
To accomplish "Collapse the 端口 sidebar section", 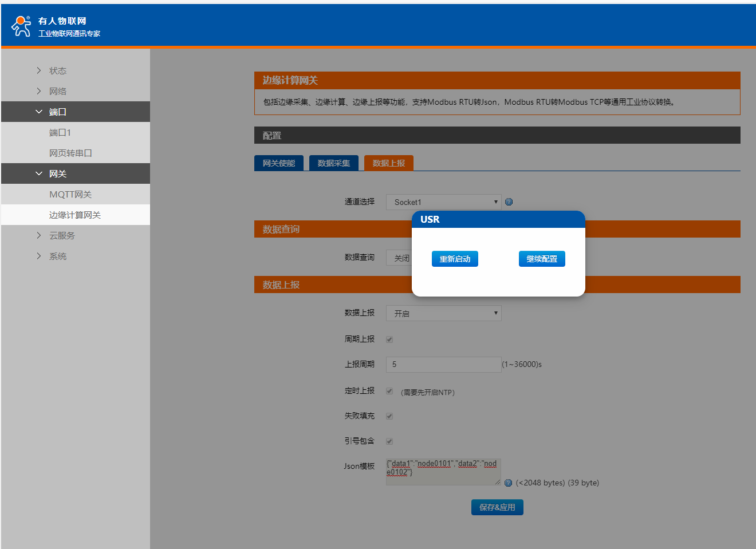I will [57, 112].
